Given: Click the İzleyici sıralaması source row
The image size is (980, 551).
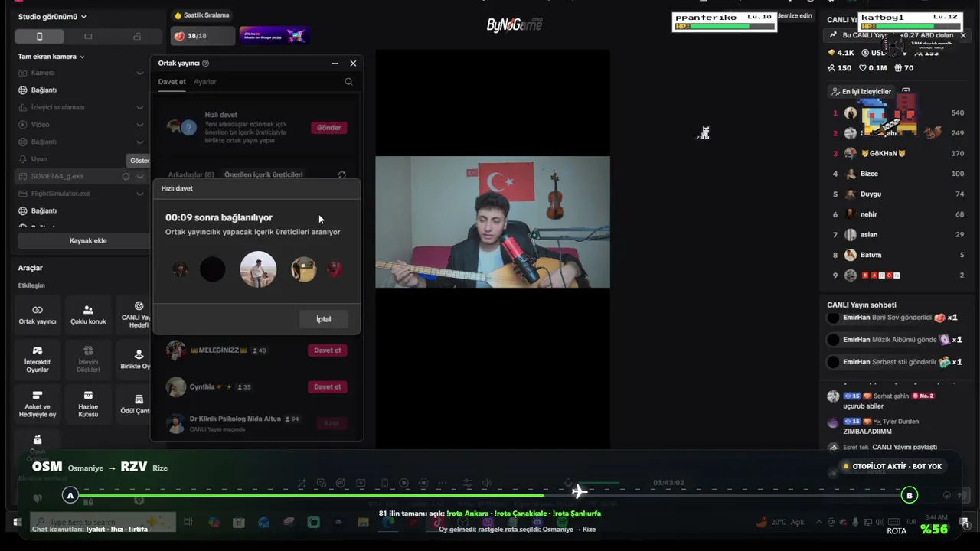Looking at the screenshot, I should pyautogui.click(x=81, y=107).
